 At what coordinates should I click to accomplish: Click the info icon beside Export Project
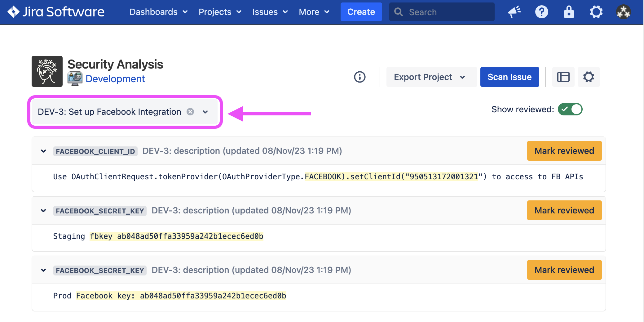[359, 77]
